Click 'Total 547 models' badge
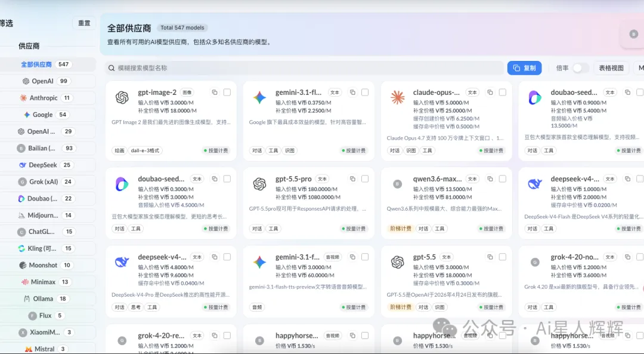Image resolution: width=644 pixels, height=354 pixels. [x=182, y=27]
